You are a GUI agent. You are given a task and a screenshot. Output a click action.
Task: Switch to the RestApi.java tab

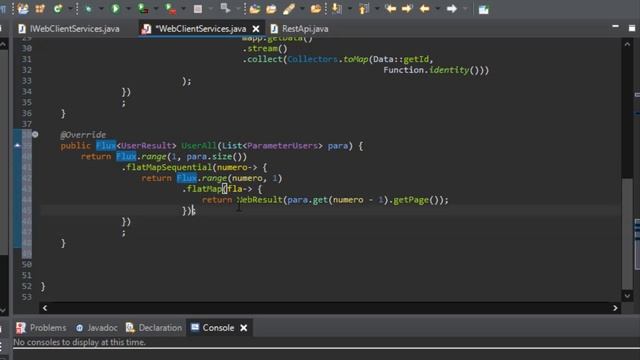point(300,29)
